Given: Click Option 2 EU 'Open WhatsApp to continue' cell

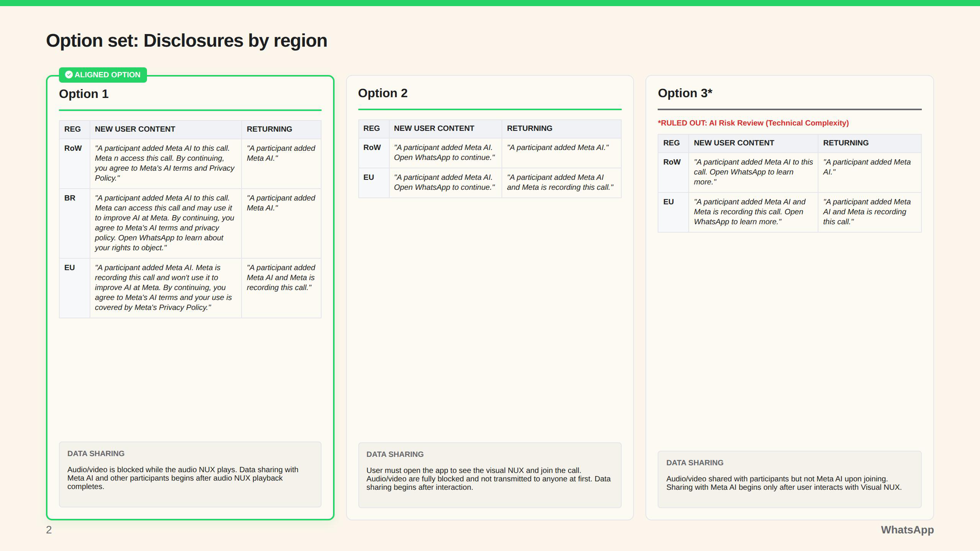Looking at the screenshot, I should (445, 183).
